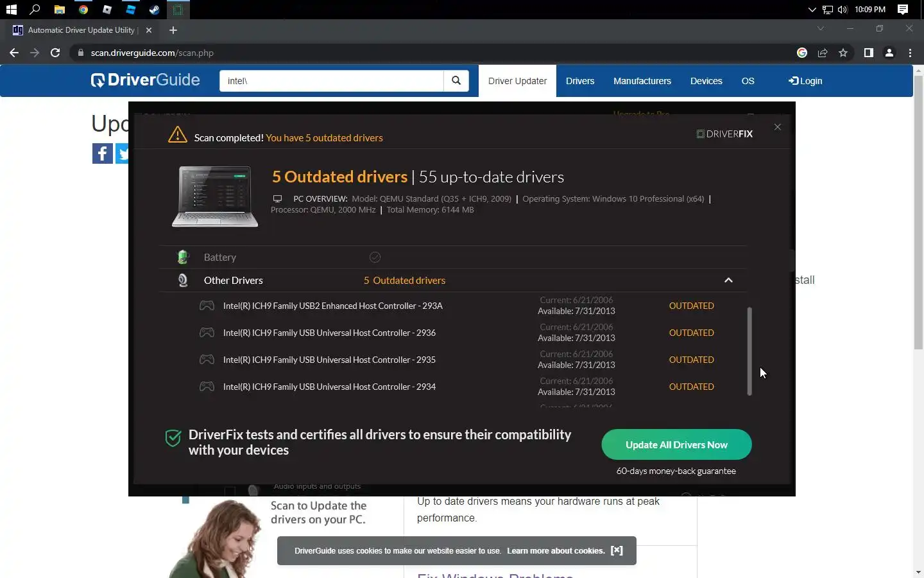Select USB Universal Host Controller - 2934
The height and width of the screenshot is (578, 924).
(x=329, y=387)
